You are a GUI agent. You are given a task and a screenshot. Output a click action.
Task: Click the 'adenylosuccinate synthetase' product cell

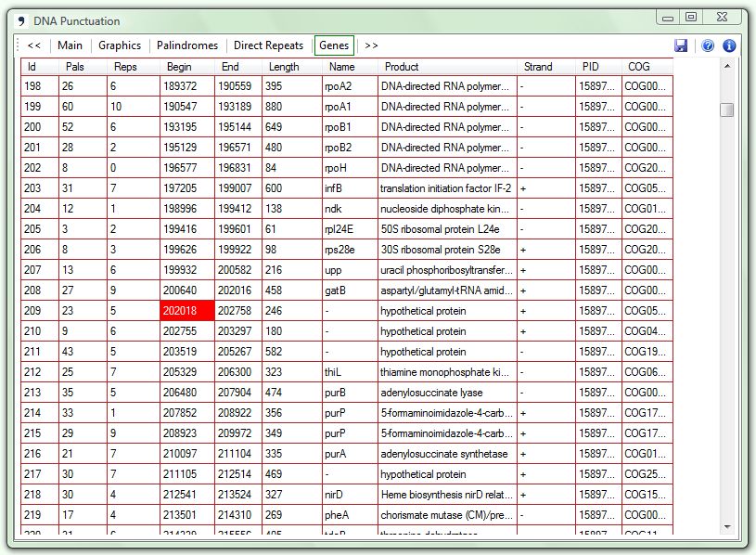click(x=447, y=454)
